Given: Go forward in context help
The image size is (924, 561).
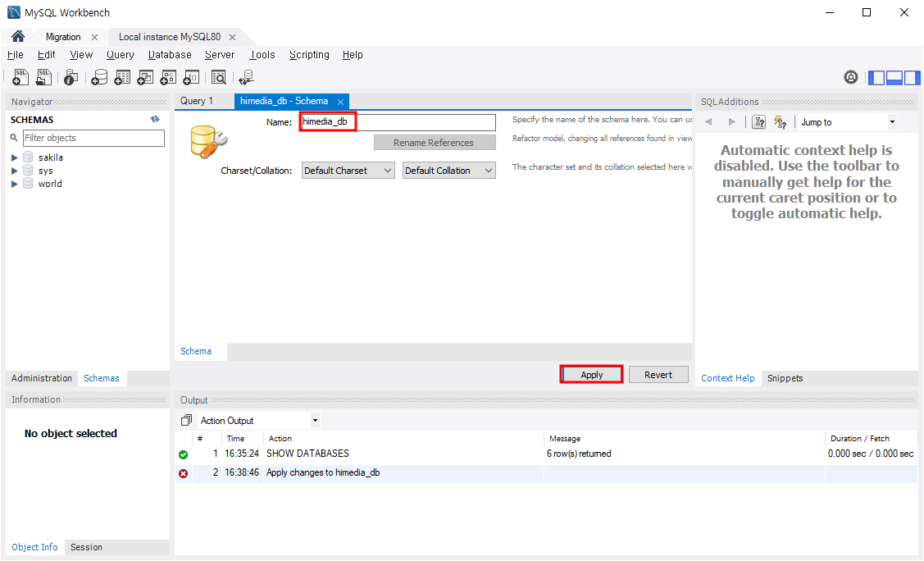Looking at the screenshot, I should coord(732,122).
